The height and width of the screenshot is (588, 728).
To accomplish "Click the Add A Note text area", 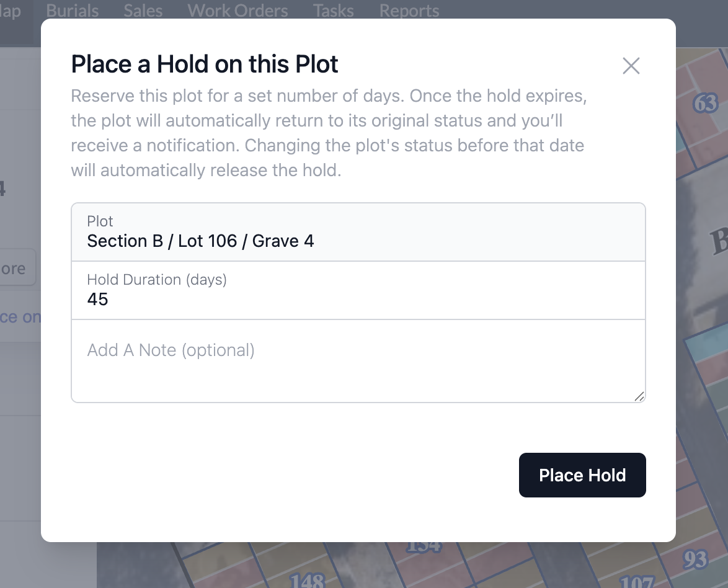I will coord(358,361).
